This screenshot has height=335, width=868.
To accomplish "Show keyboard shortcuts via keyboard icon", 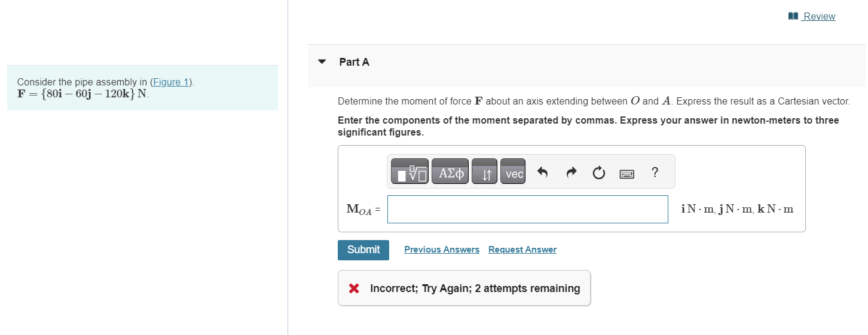I will point(626,174).
